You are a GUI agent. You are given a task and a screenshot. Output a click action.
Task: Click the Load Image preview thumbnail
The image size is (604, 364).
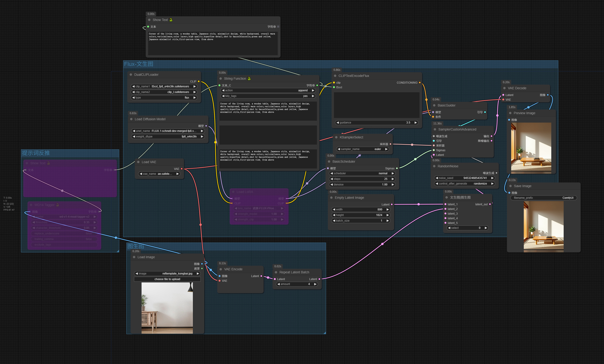coord(167,308)
